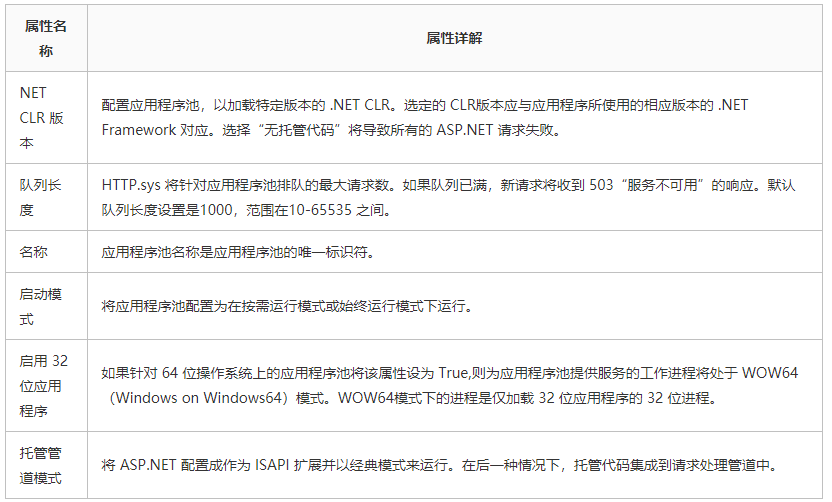Click the 属性详解 column header
Image resolution: width=832 pixels, height=502 pixels.
pyautogui.click(x=454, y=38)
